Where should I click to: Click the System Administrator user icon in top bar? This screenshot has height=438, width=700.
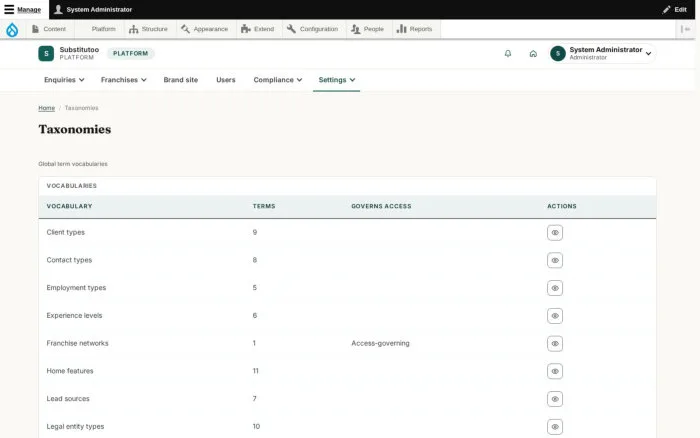click(58, 9)
